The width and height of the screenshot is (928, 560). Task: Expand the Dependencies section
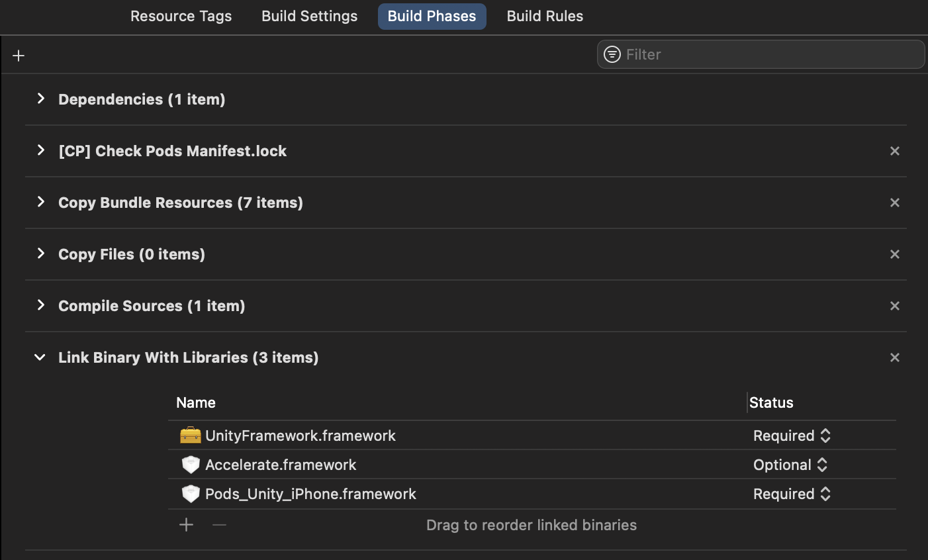(x=41, y=99)
